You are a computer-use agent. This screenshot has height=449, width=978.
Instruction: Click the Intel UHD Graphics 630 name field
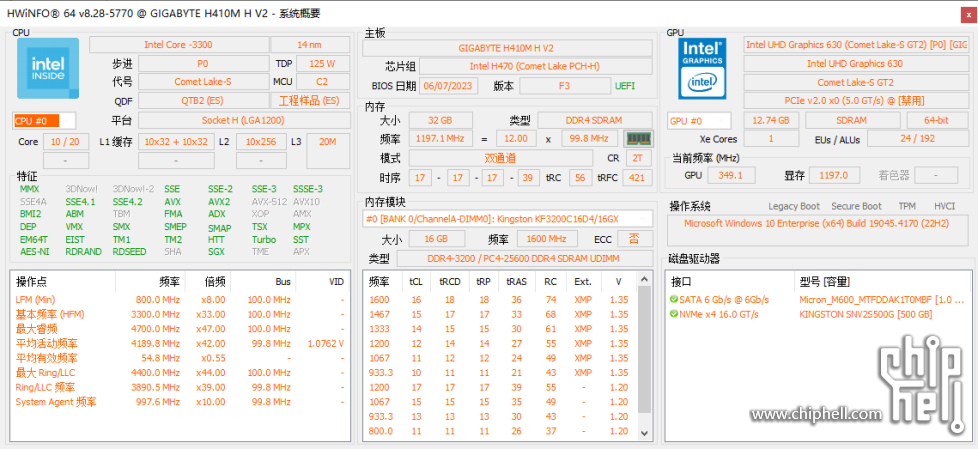coord(855,64)
